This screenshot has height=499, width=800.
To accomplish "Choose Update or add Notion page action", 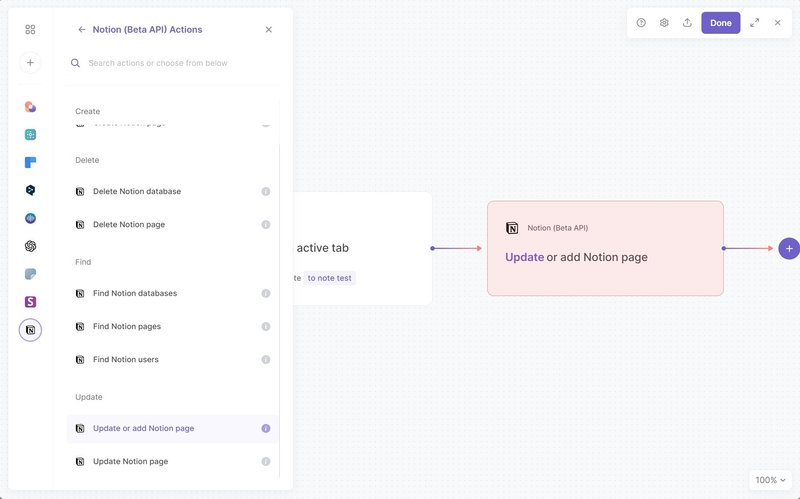I will pyautogui.click(x=172, y=429).
